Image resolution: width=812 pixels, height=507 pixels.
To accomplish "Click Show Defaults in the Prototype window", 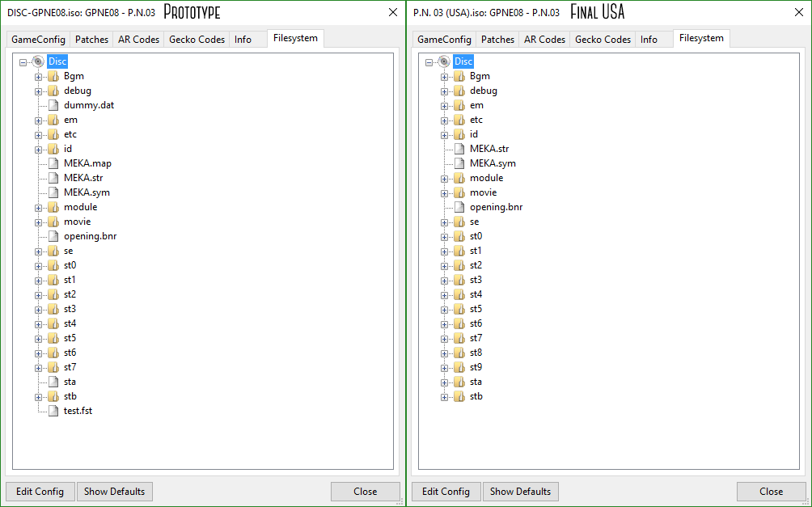I will (x=115, y=492).
